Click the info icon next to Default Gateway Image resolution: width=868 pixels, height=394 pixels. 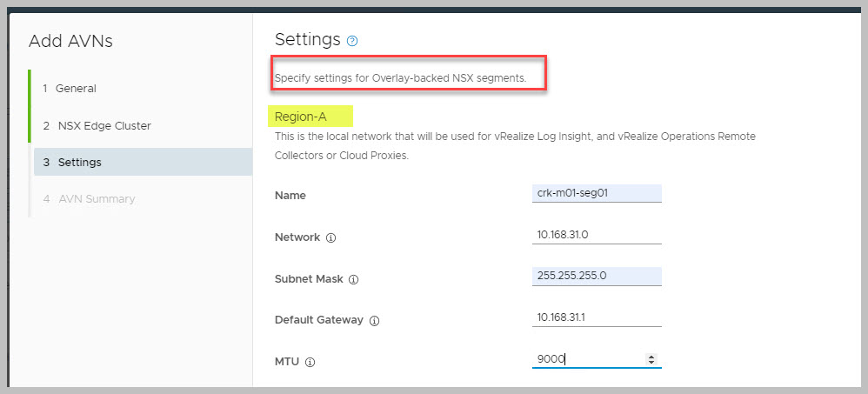(x=374, y=320)
